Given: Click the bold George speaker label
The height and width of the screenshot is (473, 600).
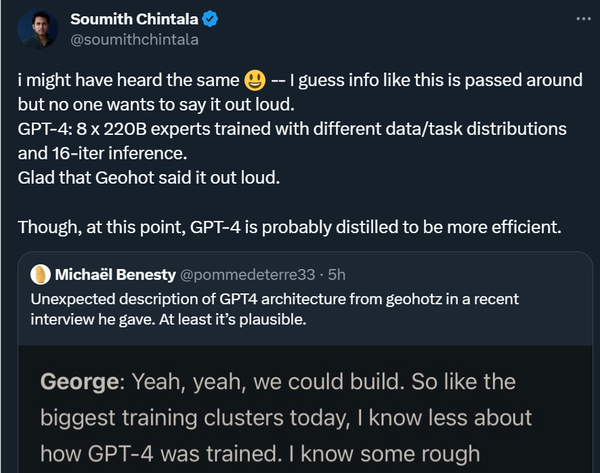Looking at the screenshot, I should (x=80, y=382).
